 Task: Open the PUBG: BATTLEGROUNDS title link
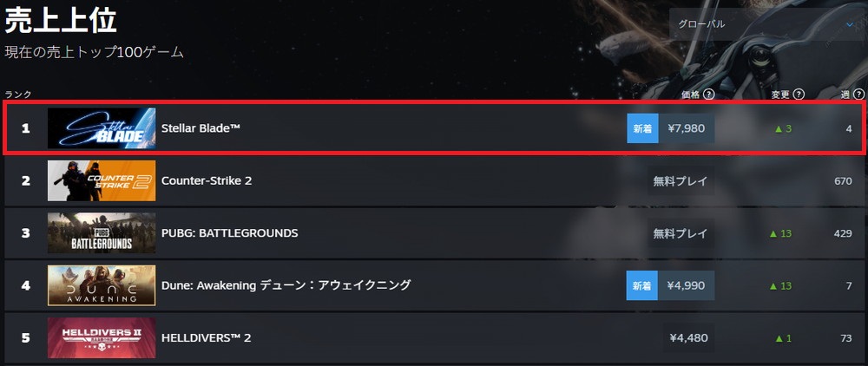(x=230, y=232)
